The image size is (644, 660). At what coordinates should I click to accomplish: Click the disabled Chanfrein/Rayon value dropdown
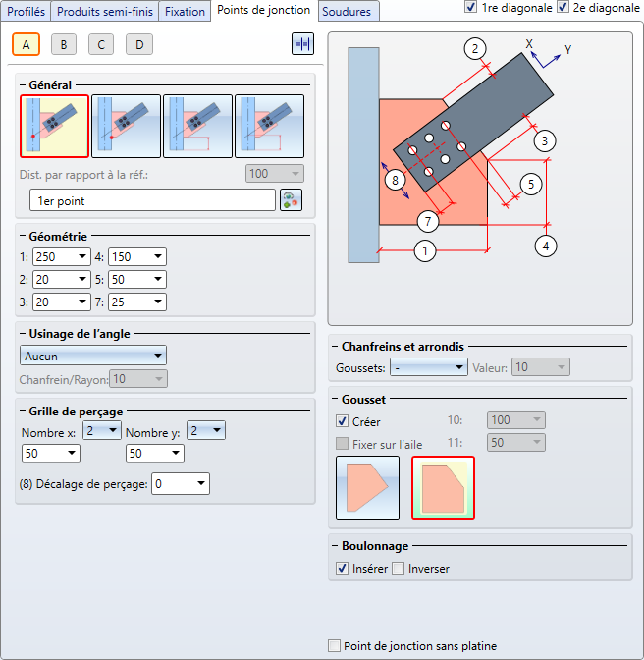point(138,379)
